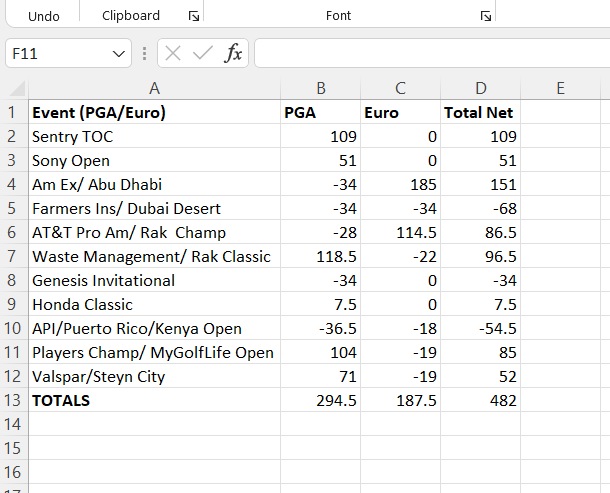This screenshot has width=610, height=493.
Task: Confirm entry checkmark icon
Action: [203, 53]
